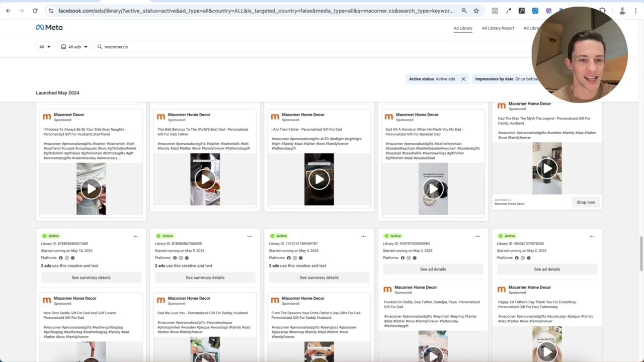The height and width of the screenshot is (362, 644).
Task: Click the 'Launched May 2024' heading
Action: coord(57,93)
